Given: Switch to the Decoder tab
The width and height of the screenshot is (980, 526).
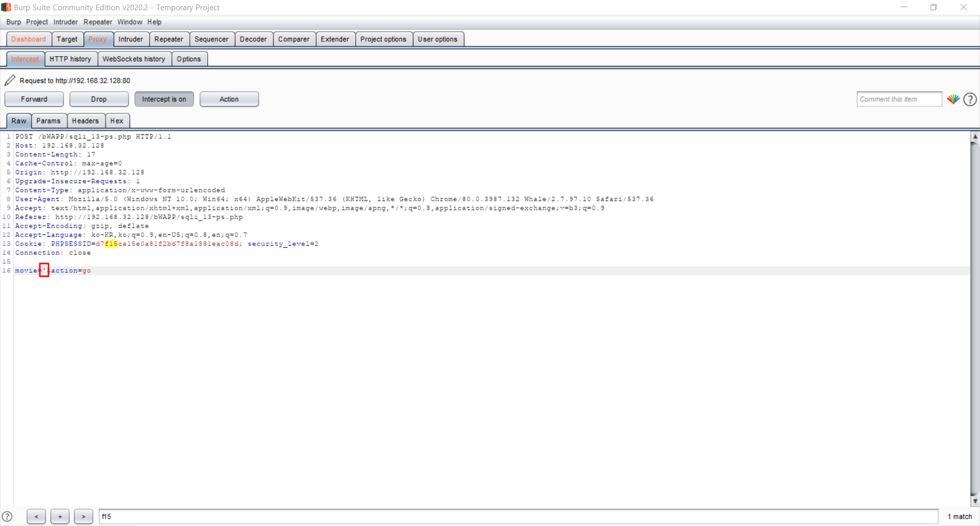Looking at the screenshot, I should tap(253, 39).
